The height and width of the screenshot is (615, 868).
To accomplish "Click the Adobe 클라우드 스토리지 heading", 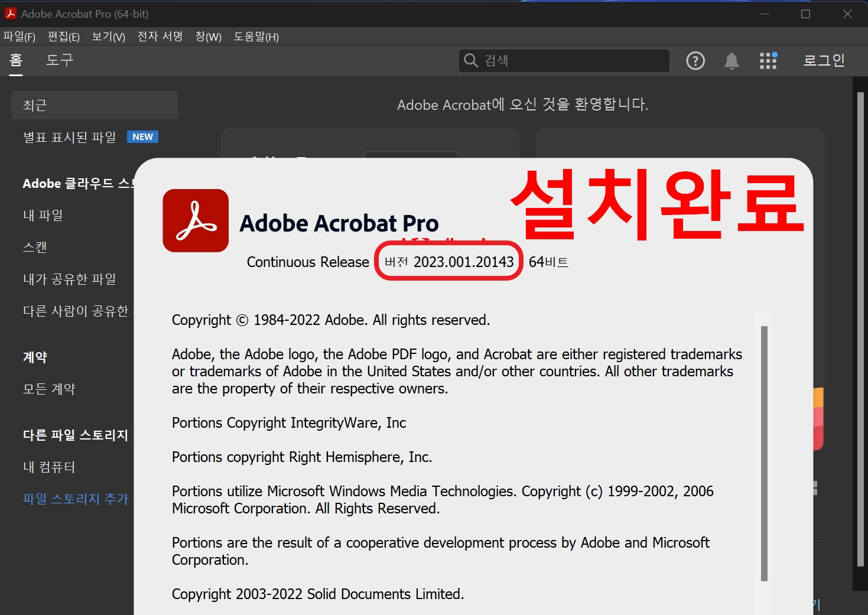I will tap(78, 184).
